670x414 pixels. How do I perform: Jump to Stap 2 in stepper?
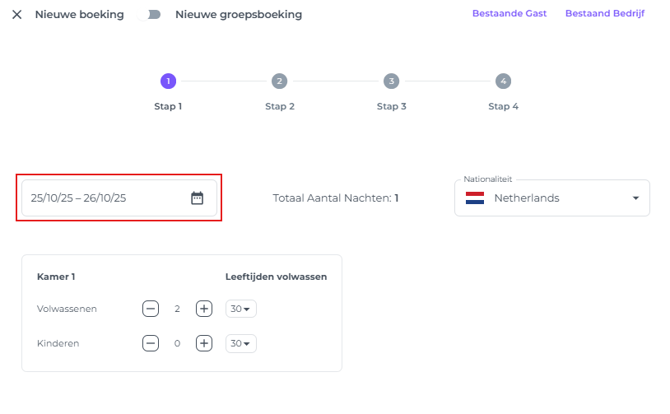pos(279,81)
